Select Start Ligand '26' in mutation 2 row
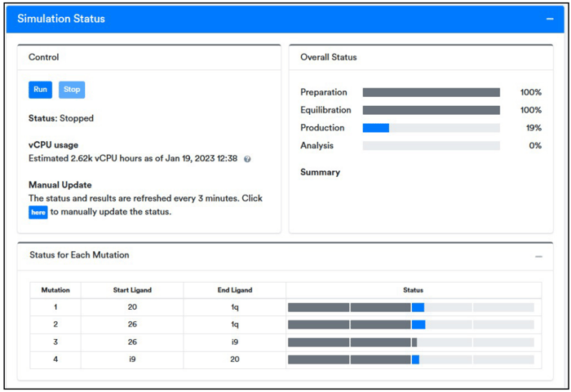The image size is (571, 392). pos(132,324)
